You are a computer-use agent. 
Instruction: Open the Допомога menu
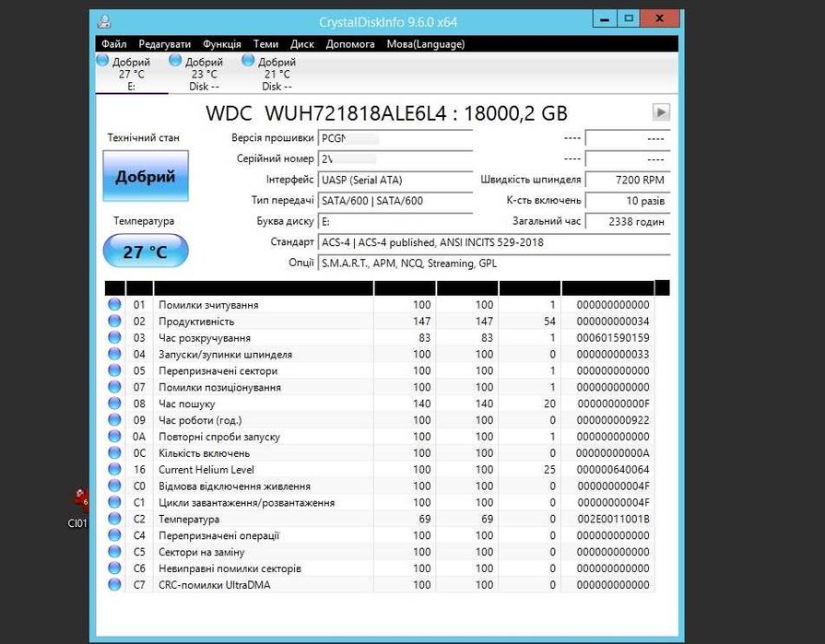350,44
